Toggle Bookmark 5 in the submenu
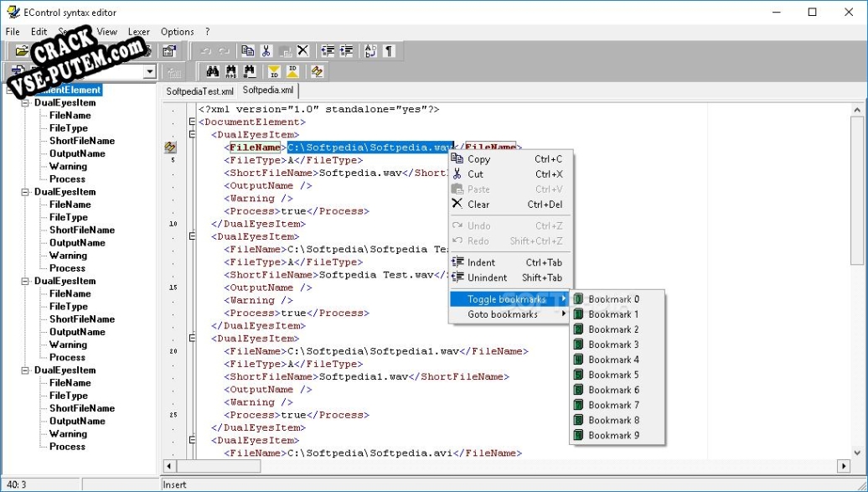The image size is (868, 492). 617,375
